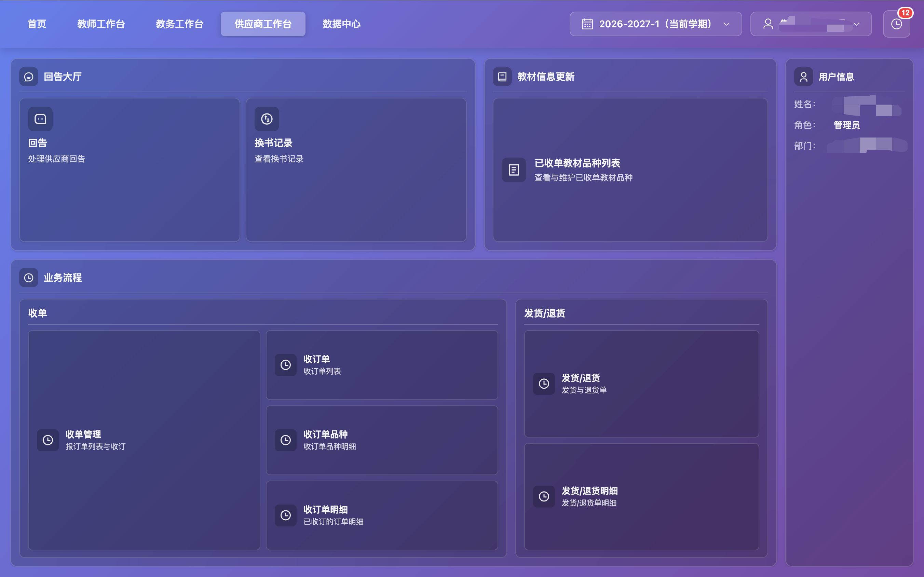Click the 发货/退货明细 clock icon
Image resolution: width=924 pixels, height=577 pixels.
544,496
